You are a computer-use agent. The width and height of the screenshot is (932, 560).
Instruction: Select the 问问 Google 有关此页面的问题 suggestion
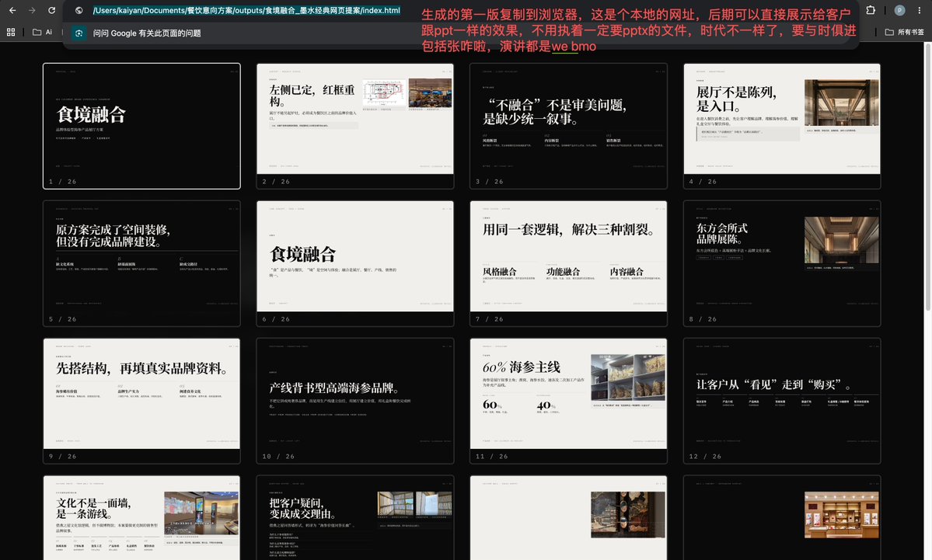click(147, 33)
